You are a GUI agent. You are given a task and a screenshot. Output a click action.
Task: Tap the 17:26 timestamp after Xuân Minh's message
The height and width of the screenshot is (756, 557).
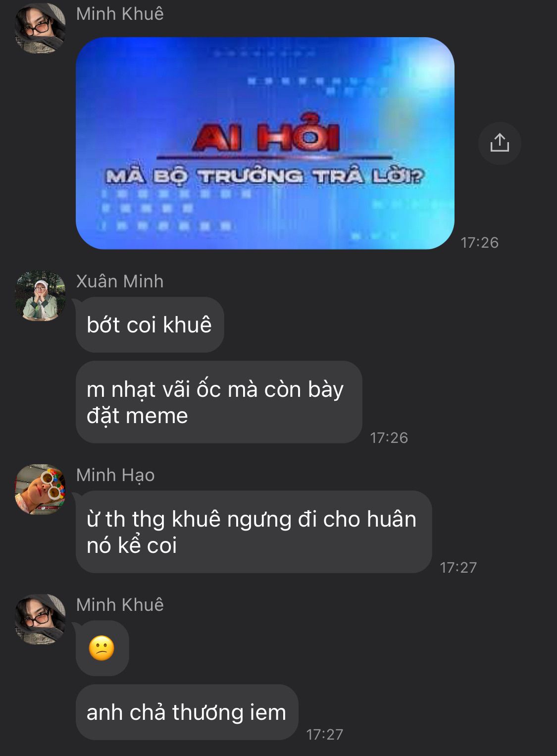pos(389,437)
